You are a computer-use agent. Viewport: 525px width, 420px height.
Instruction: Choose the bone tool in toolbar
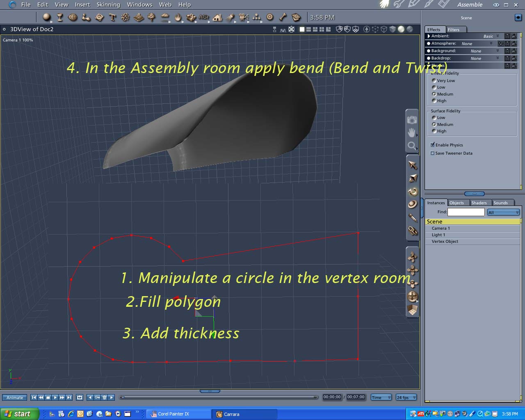coord(283,17)
